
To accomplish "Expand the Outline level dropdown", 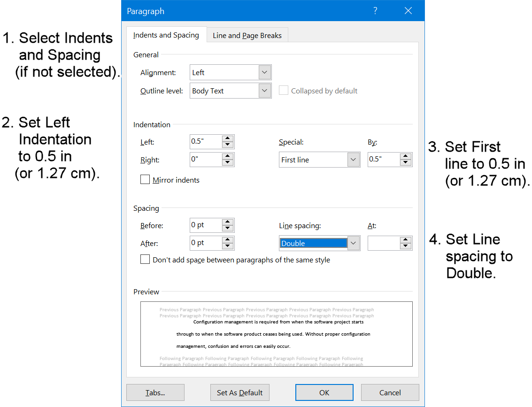I will [x=265, y=91].
